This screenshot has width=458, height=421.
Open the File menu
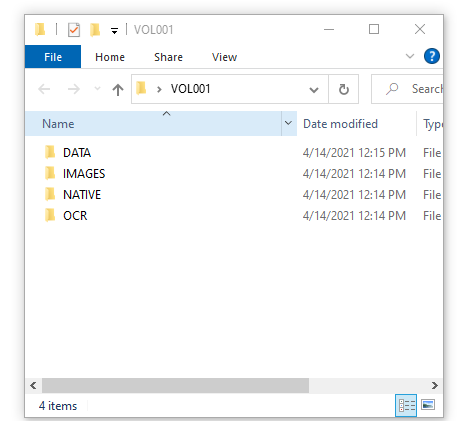(53, 57)
